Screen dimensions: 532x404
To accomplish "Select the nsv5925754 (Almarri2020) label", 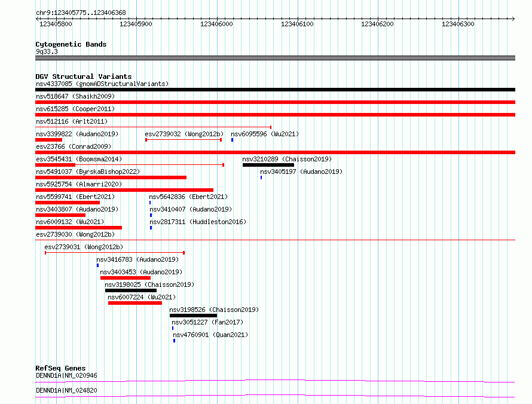I will pyautogui.click(x=79, y=184).
